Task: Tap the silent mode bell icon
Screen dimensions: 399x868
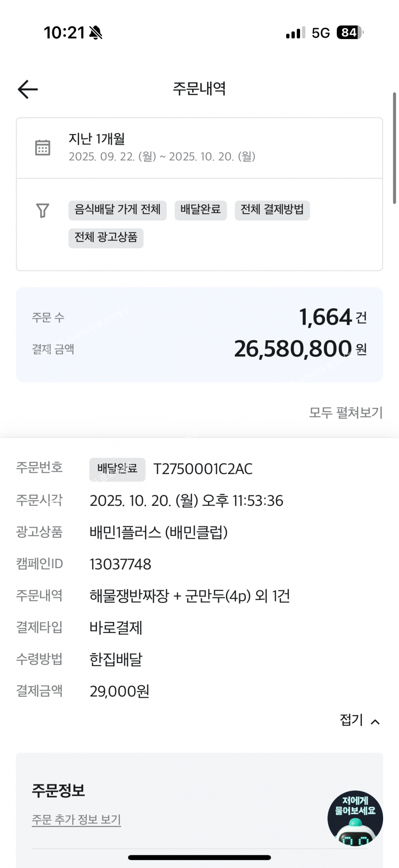Action: (x=96, y=33)
